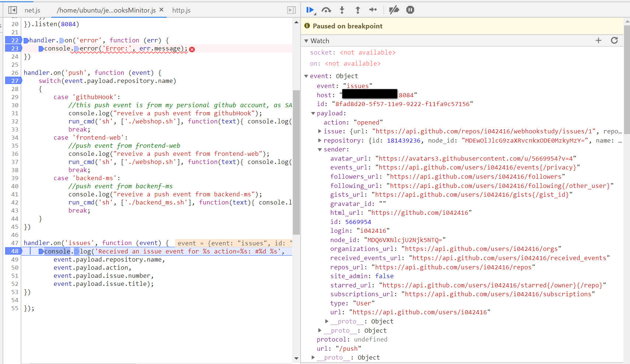Click the protocol undefined entry
630x364 pixels.
click(352, 339)
